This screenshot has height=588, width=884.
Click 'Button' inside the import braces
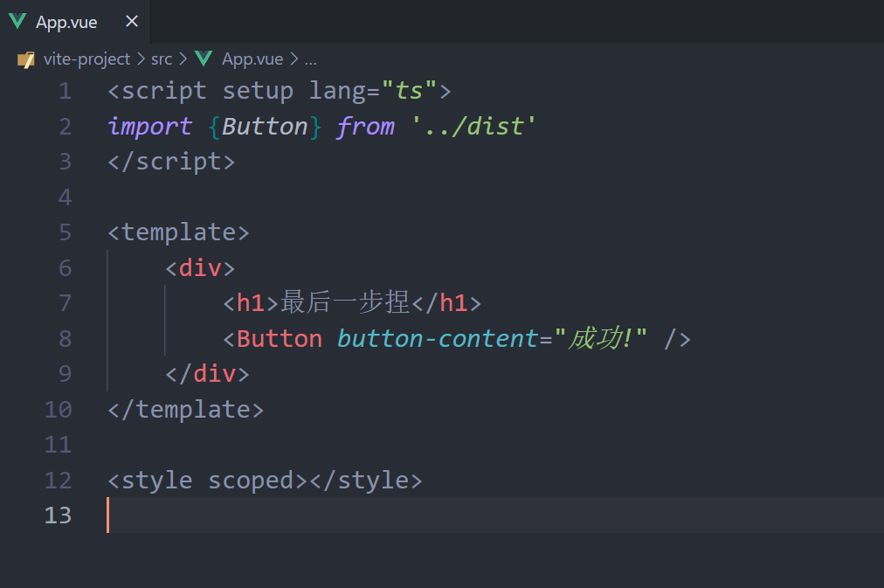coord(265,127)
